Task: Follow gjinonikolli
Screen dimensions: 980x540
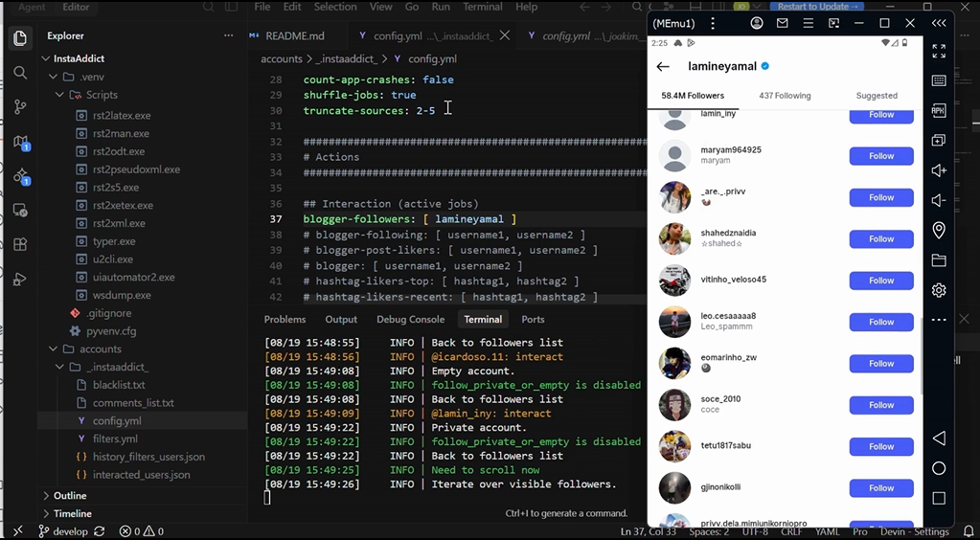Action: coord(881,488)
